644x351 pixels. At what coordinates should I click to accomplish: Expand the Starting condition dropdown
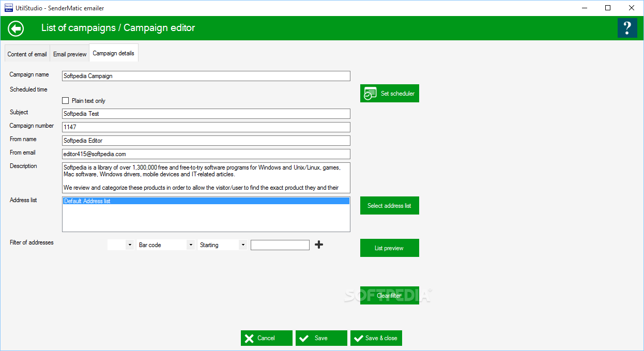223,245
